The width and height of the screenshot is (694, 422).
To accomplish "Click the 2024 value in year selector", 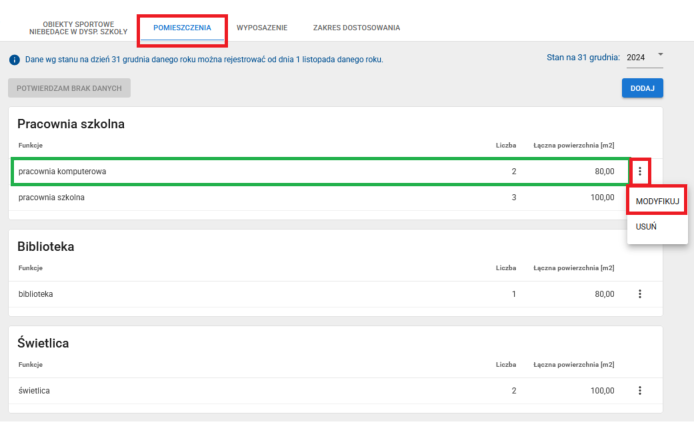I will tap(636, 58).
